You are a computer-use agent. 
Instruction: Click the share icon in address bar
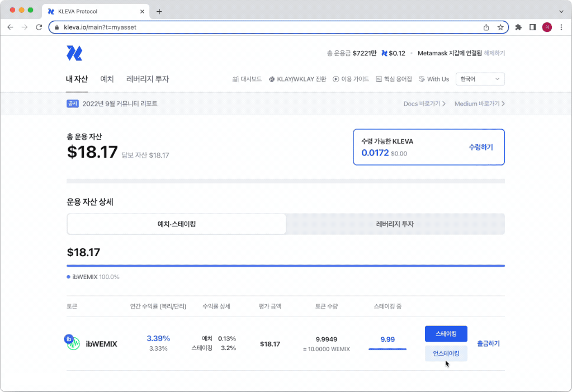click(x=486, y=27)
